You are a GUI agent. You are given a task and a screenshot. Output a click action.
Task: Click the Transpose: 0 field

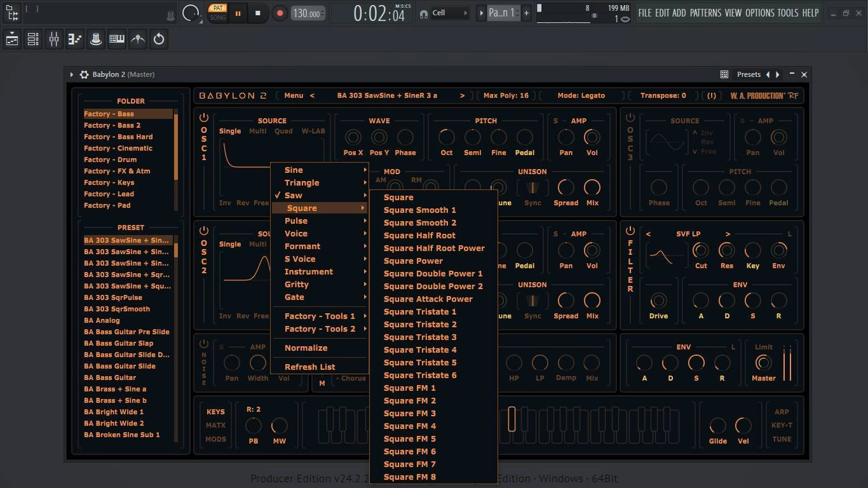[x=663, y=95]
